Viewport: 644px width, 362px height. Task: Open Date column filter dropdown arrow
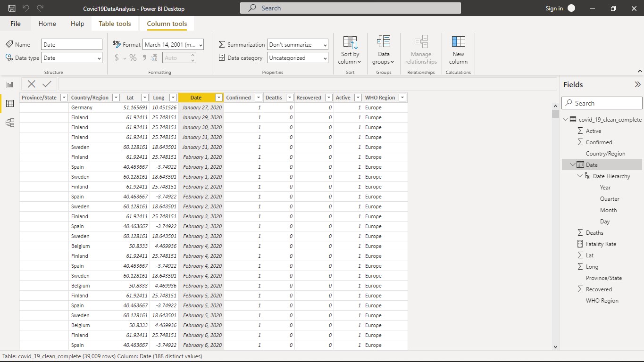[x=218, y=98]
